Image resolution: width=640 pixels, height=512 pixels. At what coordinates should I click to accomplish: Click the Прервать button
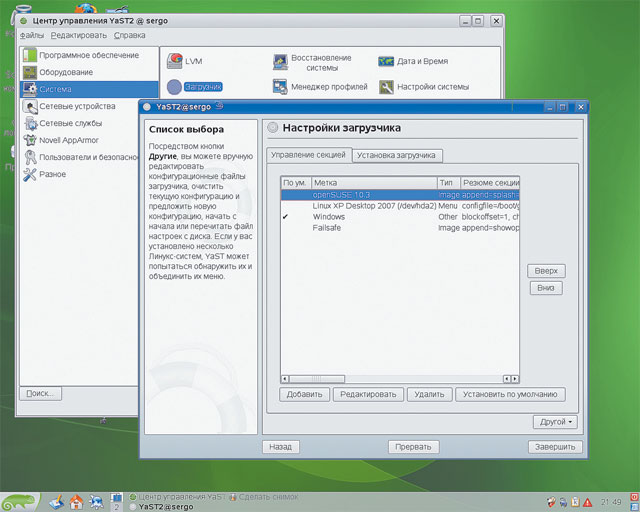coord(413,447)
